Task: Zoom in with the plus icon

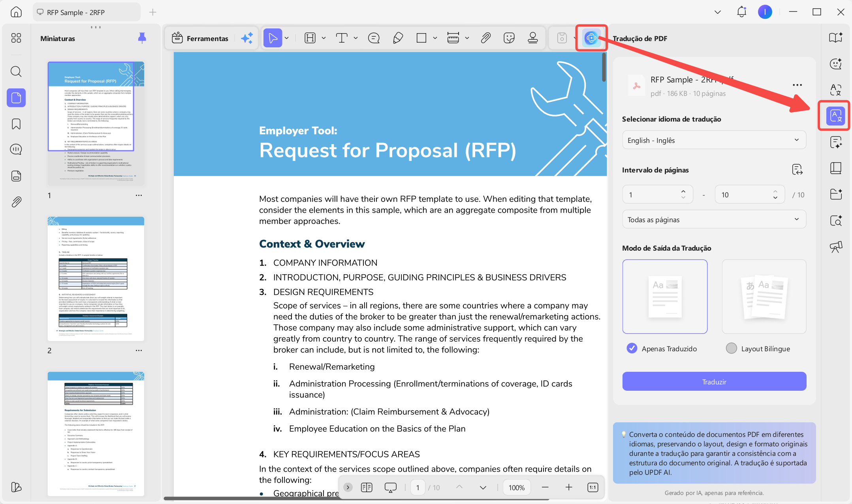Action: coord(569,487)
